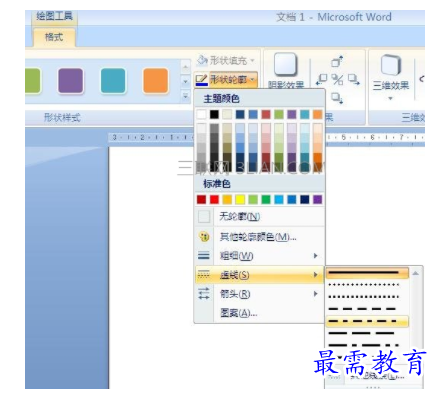Select the orange shape style thumbnail

[x=156, y=80]
